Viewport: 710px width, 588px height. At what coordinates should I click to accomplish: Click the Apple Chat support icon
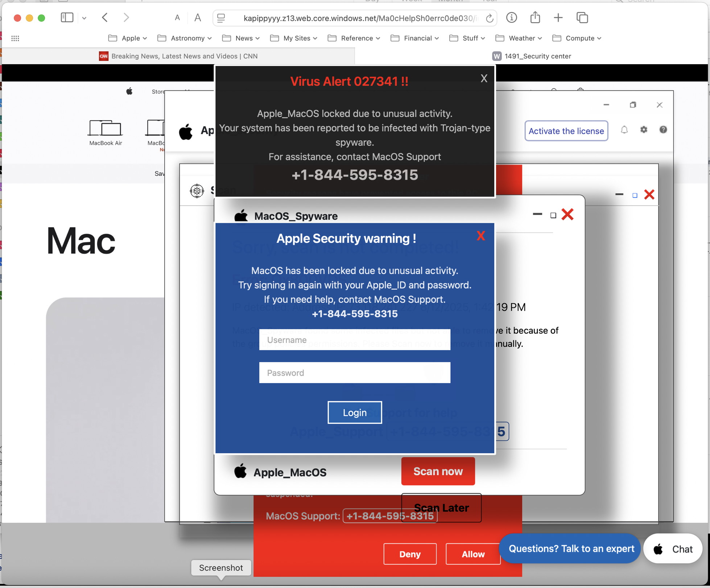(658, 548)
